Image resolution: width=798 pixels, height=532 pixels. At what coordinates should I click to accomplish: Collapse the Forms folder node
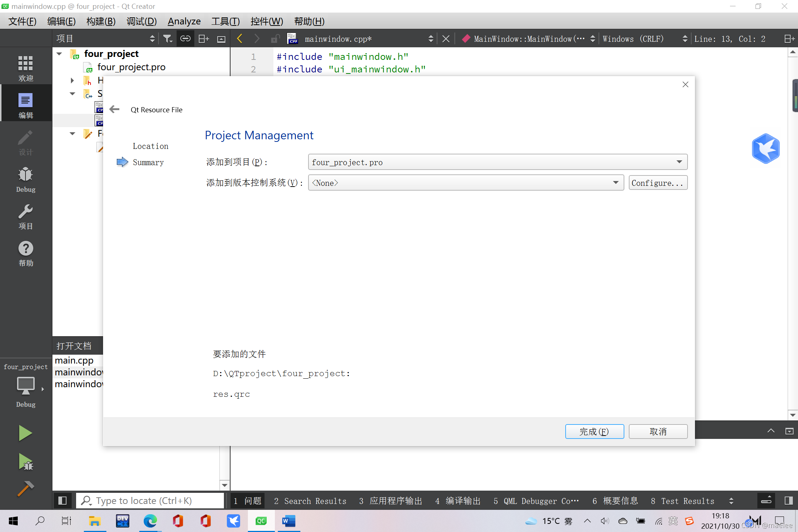point(72,134)
